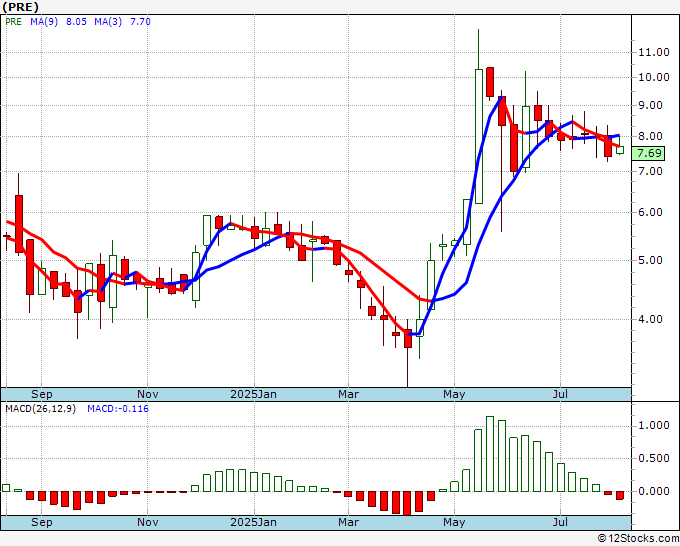
Task: Click the MACD:-0.116 value label
Action: click(118, 409)
